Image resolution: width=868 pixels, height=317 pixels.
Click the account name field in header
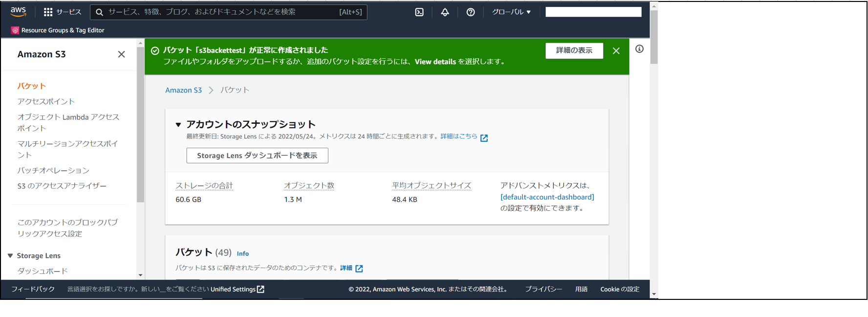coord(593,12)
